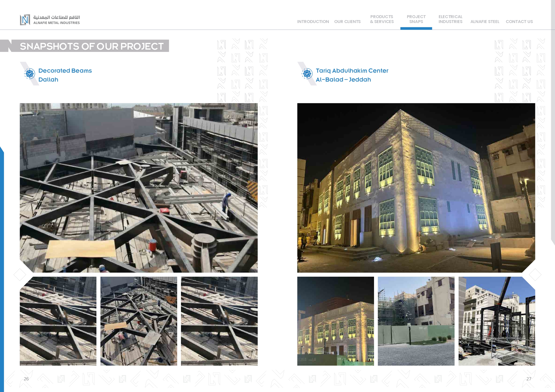Viewport: 555px width, 392px height.
Task: Click the badge icon beside Decorated Beams
Action: pyautogui.click(x=30, y=74)
